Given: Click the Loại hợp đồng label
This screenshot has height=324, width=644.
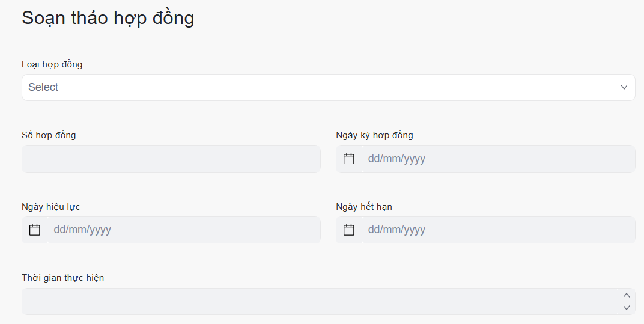Looking at the screenshot, I should [x=52, y=64].
